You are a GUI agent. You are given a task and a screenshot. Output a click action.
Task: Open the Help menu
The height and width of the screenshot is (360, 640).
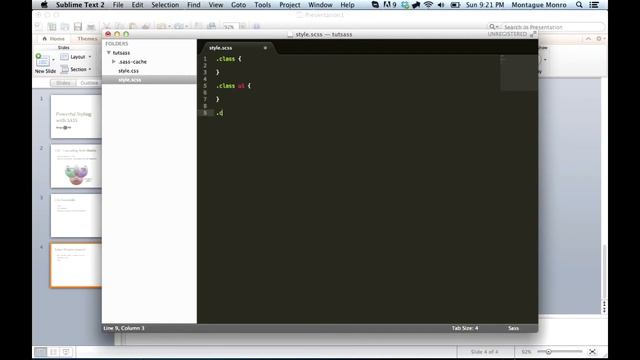point(347,5)
